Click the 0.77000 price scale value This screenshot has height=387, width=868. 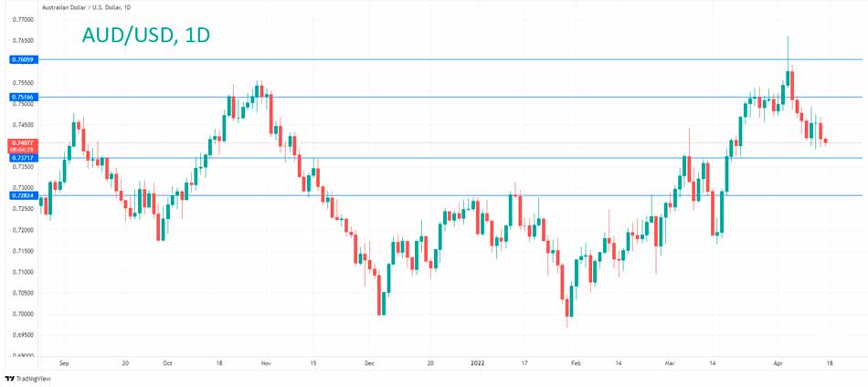pos(24,19)
